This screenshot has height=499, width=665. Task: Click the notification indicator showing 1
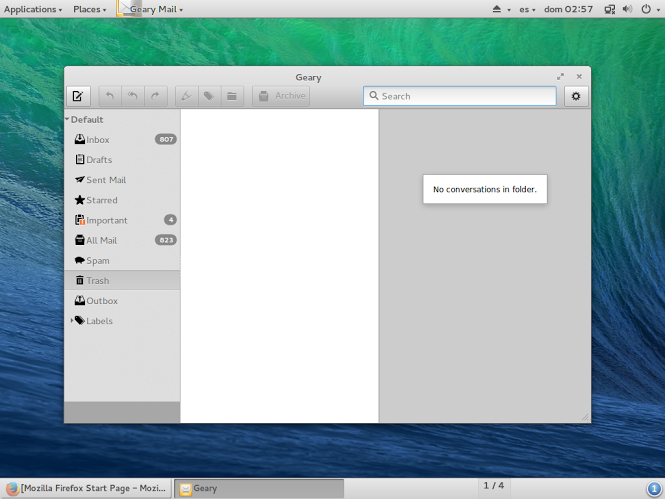(x=654, y=489)
